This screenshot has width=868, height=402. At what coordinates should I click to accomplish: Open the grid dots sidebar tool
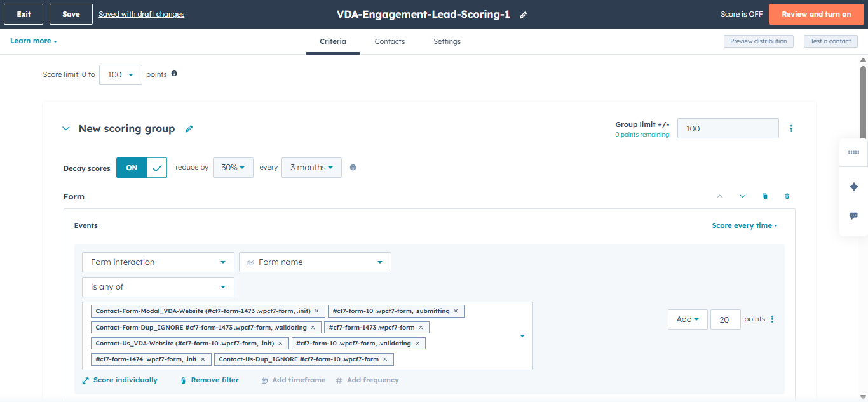click(x=853, y=152)
